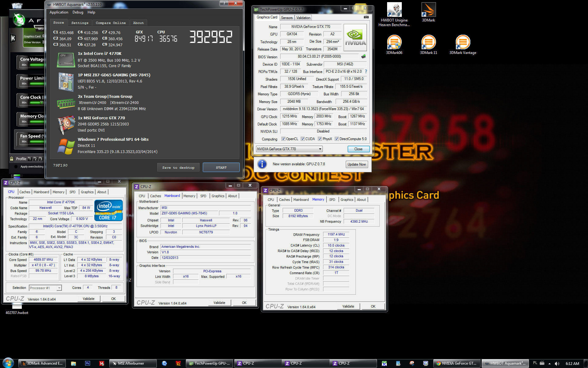
Task: Click the 392952 total score in Aquamark
Action: point(211,37)
